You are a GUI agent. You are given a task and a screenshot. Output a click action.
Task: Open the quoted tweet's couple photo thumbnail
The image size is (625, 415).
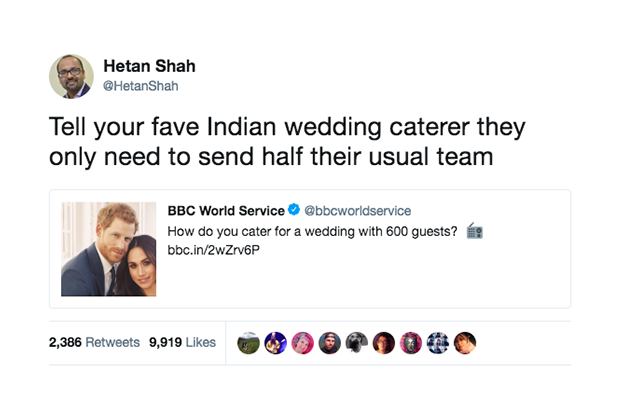(109, 249)
